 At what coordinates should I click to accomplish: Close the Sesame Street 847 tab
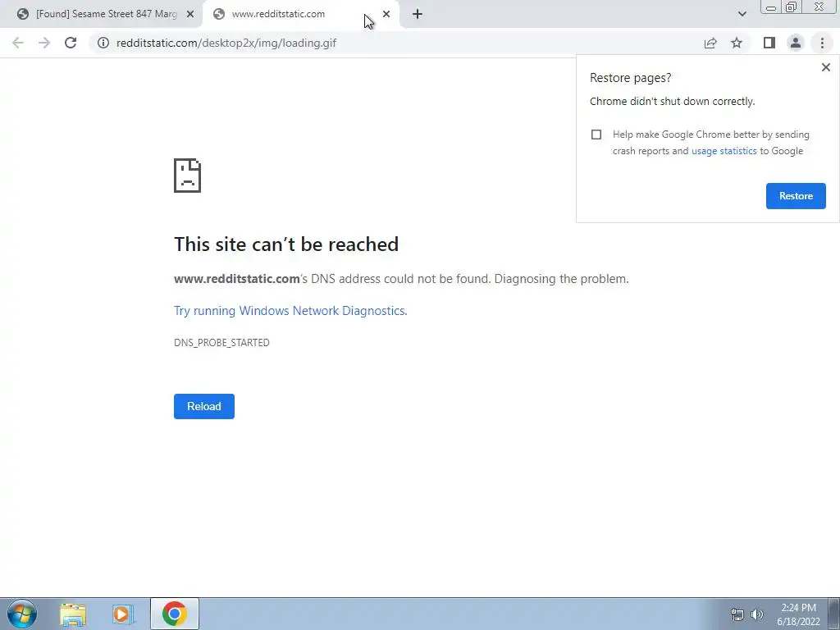190,14
